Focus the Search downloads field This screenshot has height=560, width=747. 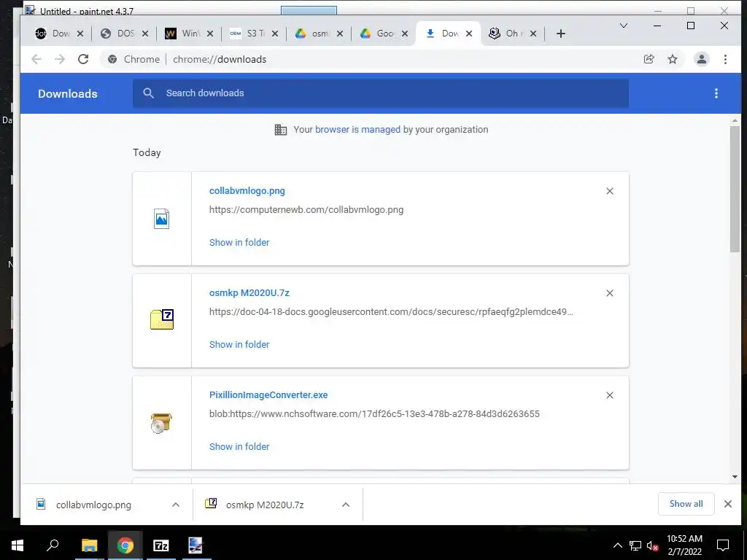click(380, 93)
